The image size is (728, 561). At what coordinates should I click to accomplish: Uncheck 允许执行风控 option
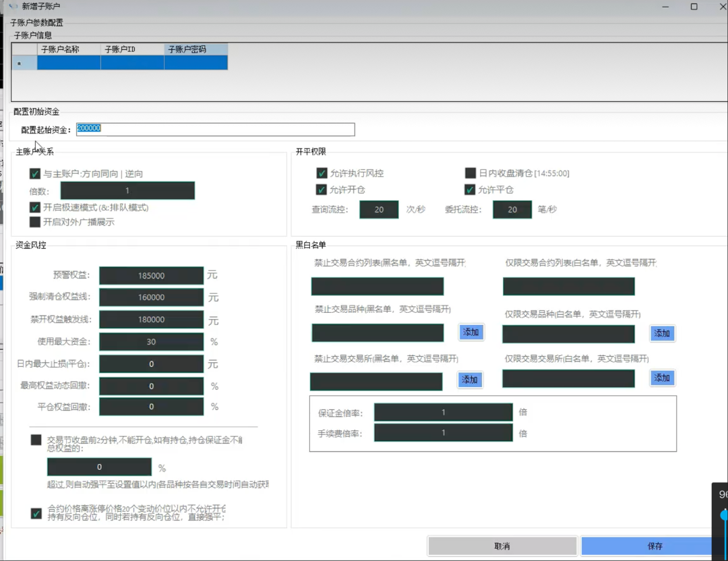(x=322, y=173)
